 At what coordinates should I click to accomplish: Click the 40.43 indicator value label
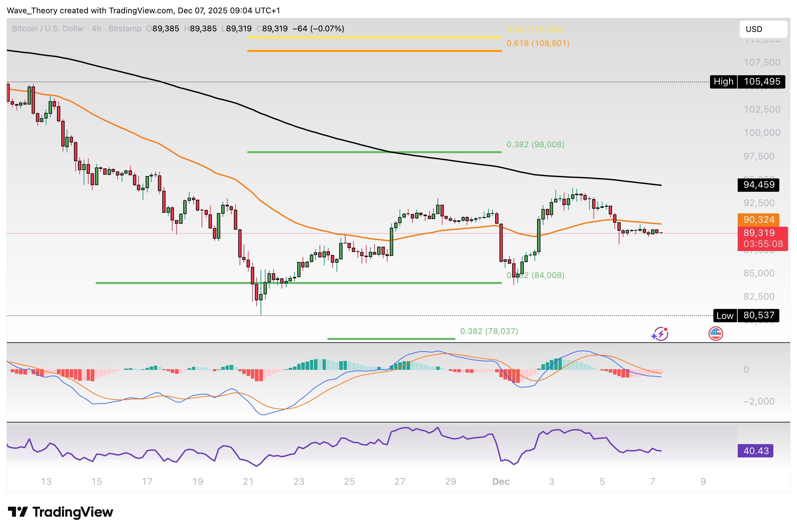tap(756, 451)
